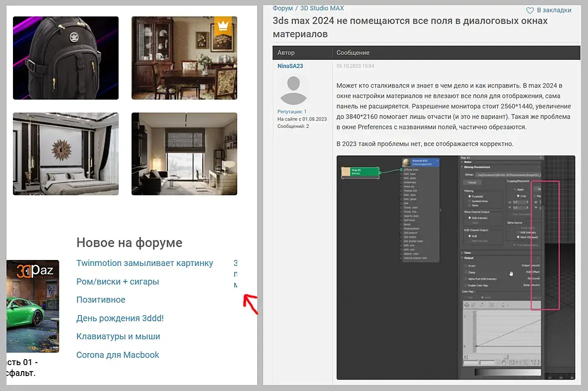Open thread Twinmotion замыливает картинку

(145, 263)
